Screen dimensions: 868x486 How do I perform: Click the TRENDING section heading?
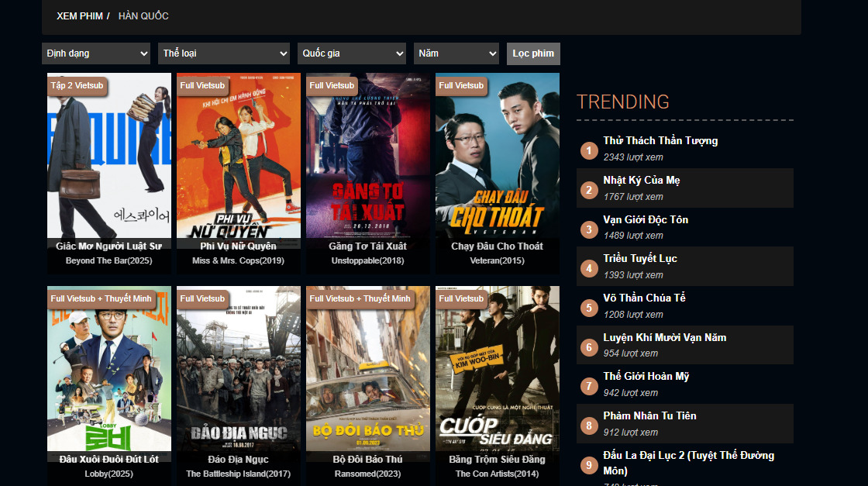(623, 102)
